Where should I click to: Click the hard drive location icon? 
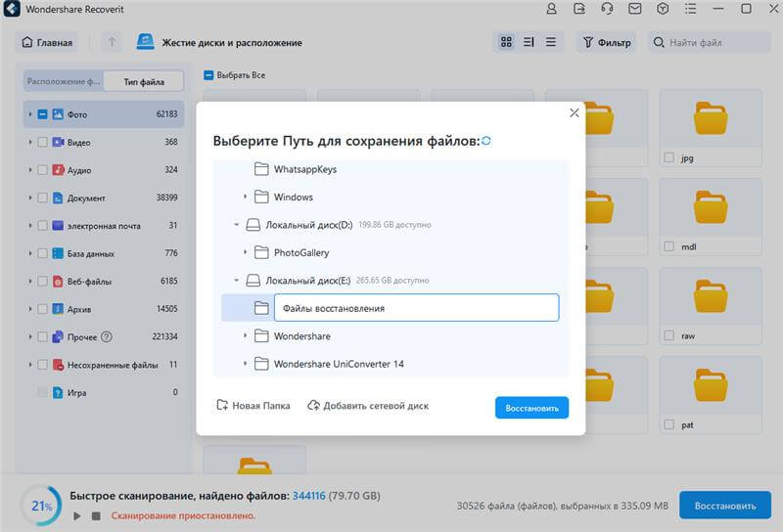145,42
